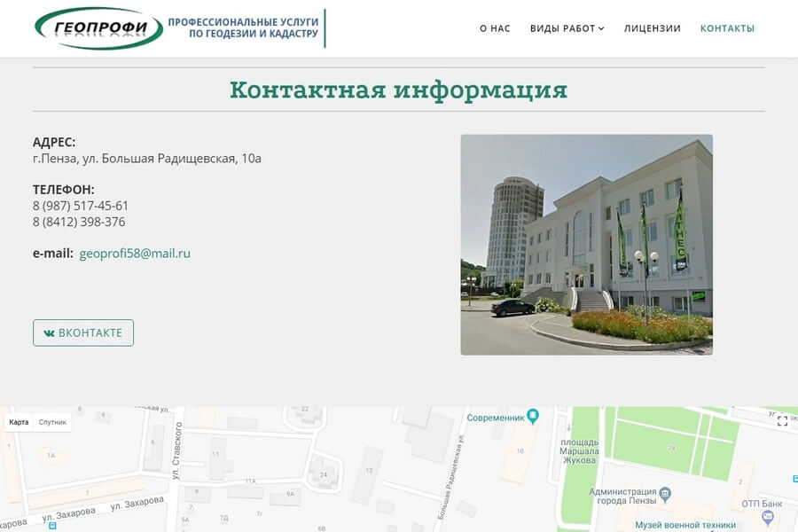Go to the ЛИЦЕНЗИИ page
The width and height of the screenshot is (798, 532).
652,28
